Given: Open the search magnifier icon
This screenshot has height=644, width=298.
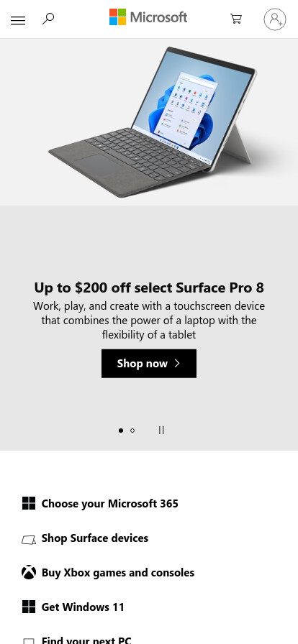Looking at the screenshot, I should (x=48, y=19).
